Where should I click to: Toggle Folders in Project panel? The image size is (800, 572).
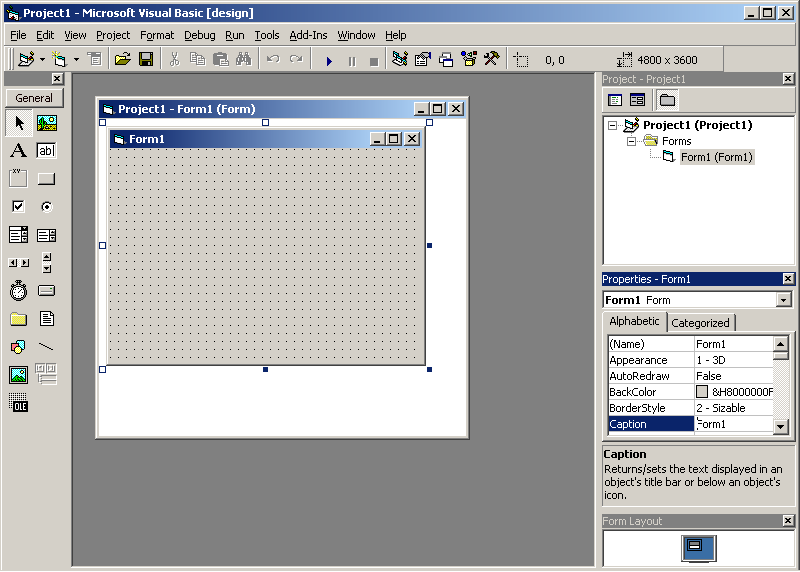click(667, 100)
